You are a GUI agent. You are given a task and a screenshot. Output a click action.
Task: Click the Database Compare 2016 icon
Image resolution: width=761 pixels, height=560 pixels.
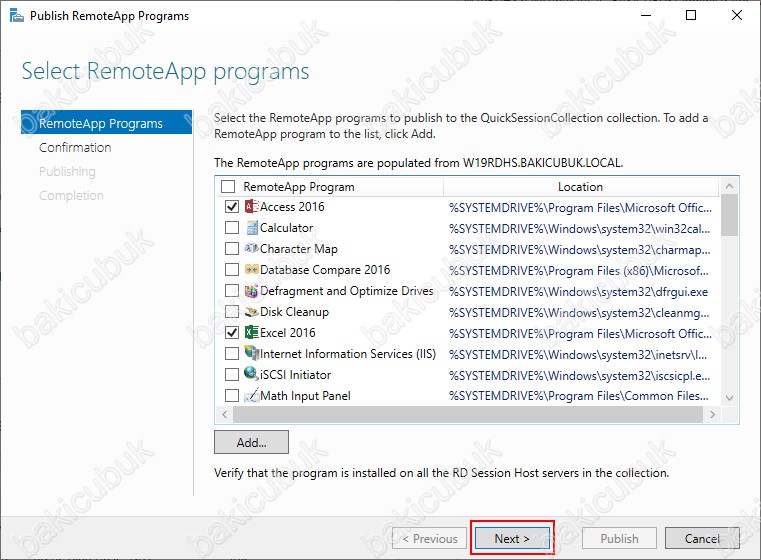point(251,269)
